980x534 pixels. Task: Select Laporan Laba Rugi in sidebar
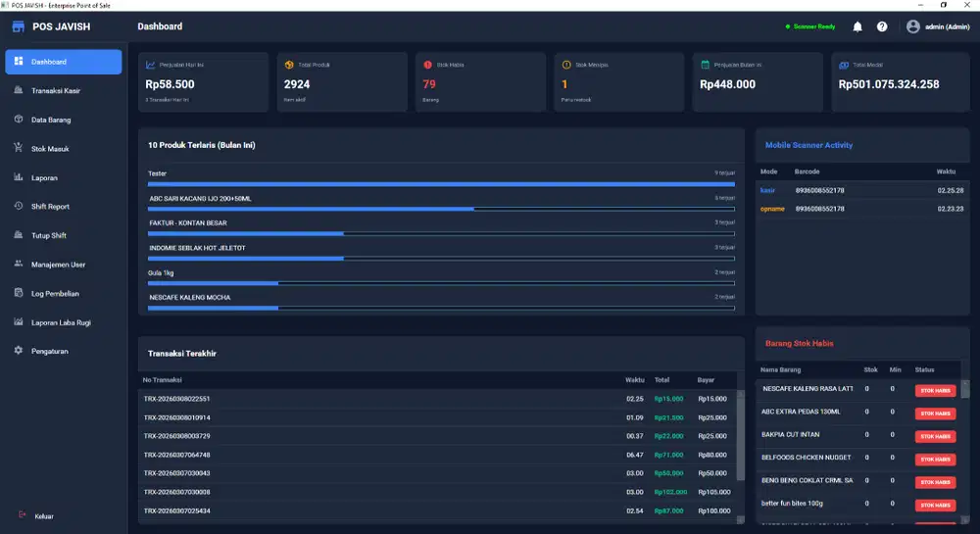pyautogui.click(x=61, y=322)
